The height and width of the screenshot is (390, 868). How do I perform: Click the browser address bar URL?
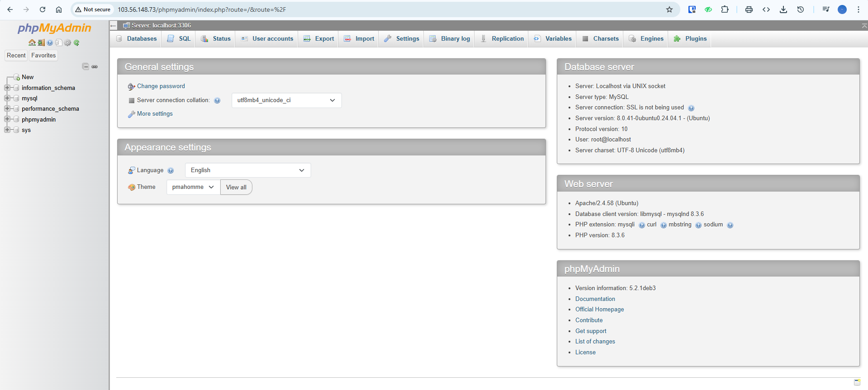[202, 9]
